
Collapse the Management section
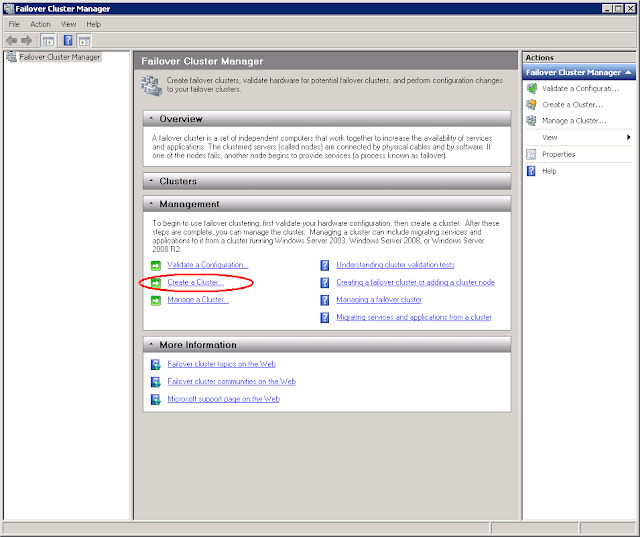click(x=151, y=204)
